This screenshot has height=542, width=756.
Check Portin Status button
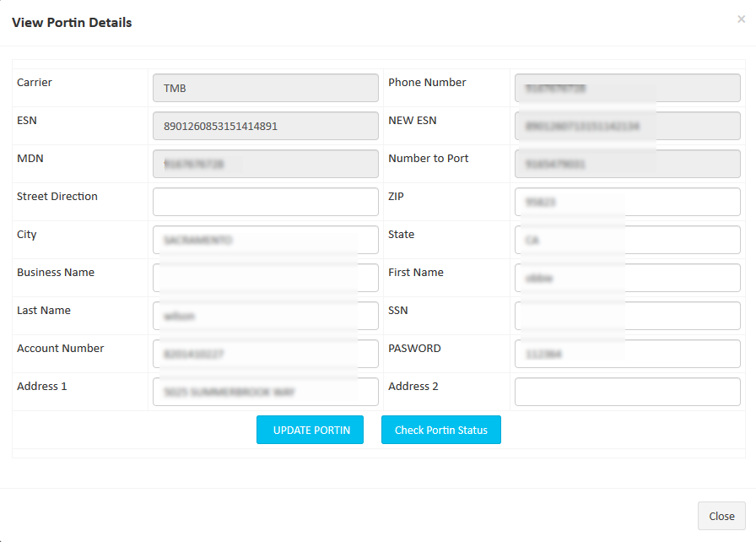click(441, 430)
